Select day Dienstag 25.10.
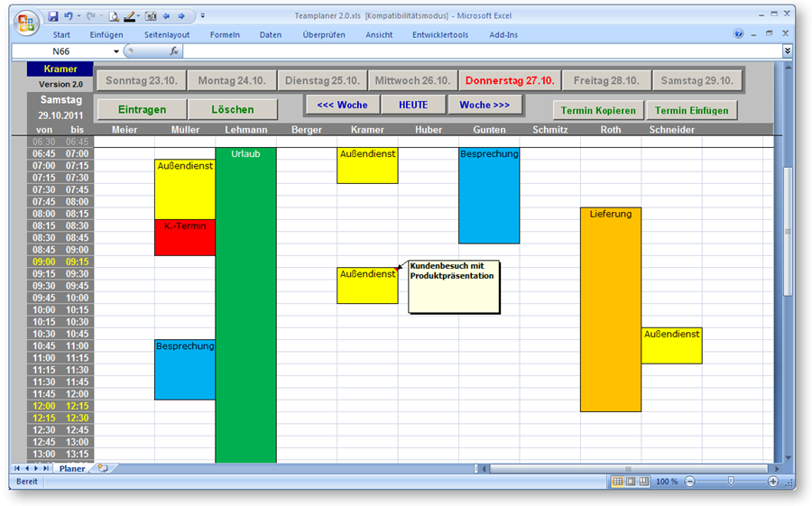The width and height of the screenshot is (812, 506). [x=322, y=81]
